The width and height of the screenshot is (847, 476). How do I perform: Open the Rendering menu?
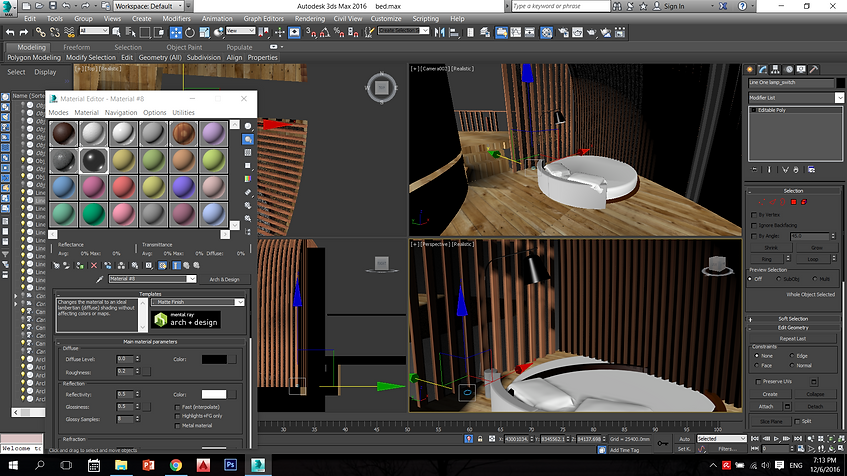310,18
